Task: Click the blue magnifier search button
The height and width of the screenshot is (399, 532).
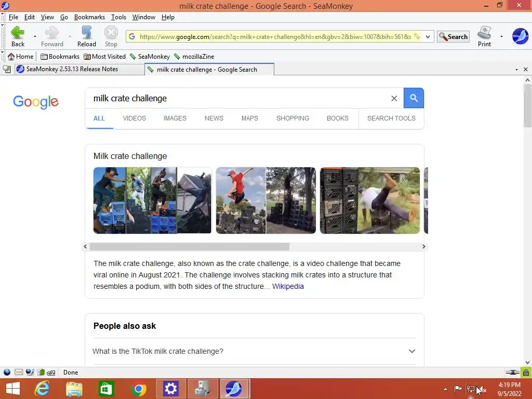Action: 413,98
